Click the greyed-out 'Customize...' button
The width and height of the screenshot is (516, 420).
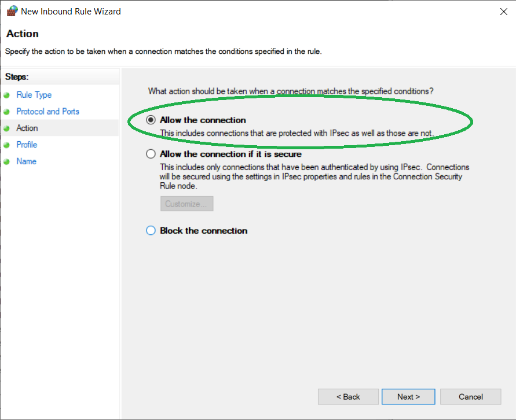[186, 204]
